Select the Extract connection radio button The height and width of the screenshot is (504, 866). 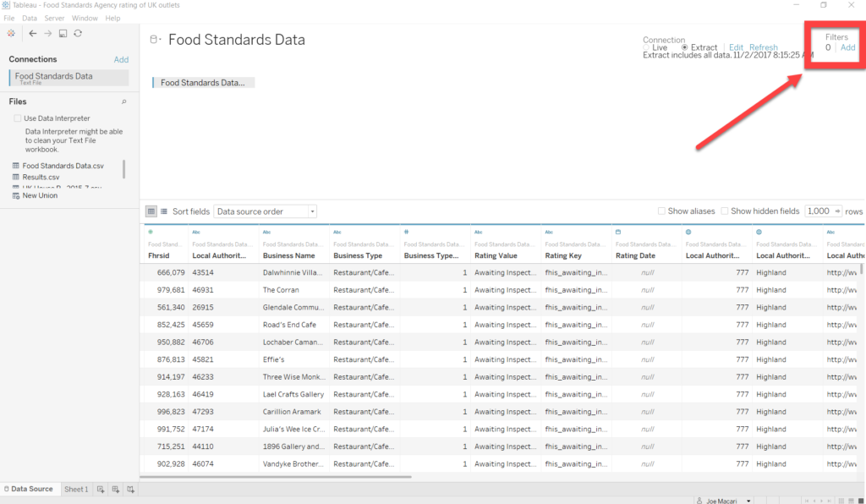coord(684,47)
